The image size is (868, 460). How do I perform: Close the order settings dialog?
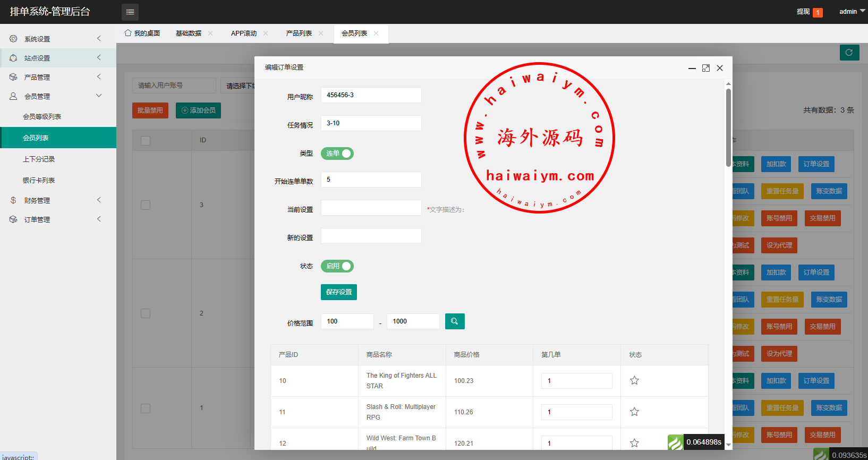point(720,68)
